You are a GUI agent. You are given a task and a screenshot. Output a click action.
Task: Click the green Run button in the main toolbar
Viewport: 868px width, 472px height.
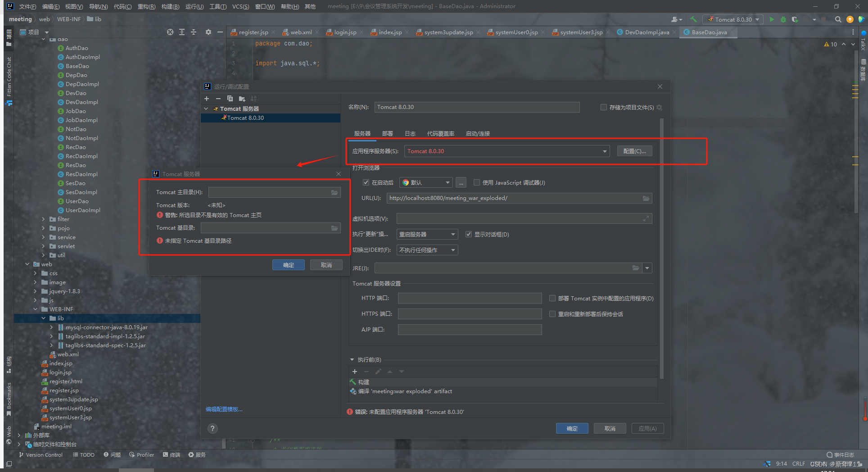tap(772, 19)
